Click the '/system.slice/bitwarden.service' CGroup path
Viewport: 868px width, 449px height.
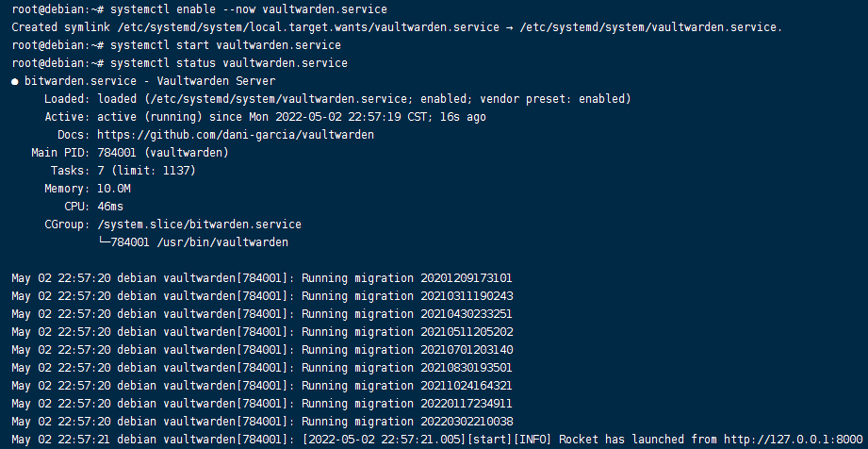pos(199,224)
